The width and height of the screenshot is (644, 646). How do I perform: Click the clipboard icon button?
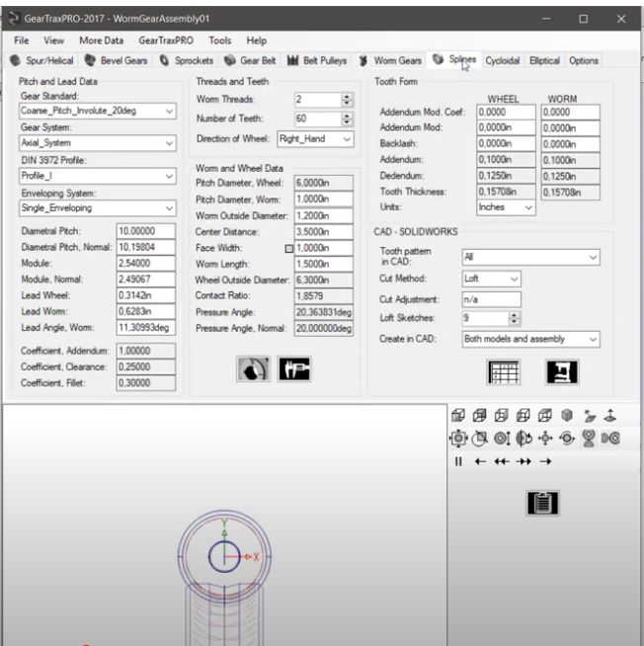tap(542, 503)
